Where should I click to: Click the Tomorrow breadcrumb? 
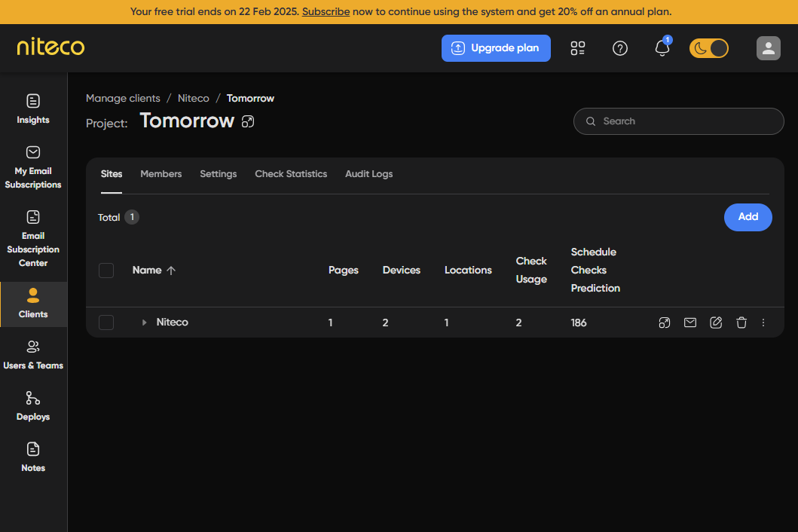tap(250, 98)
